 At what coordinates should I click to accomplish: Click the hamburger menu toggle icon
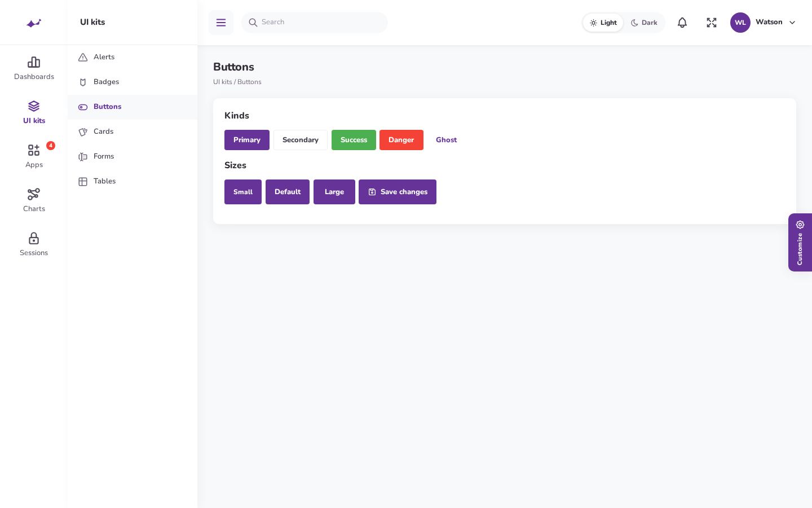tap(221, 23)
